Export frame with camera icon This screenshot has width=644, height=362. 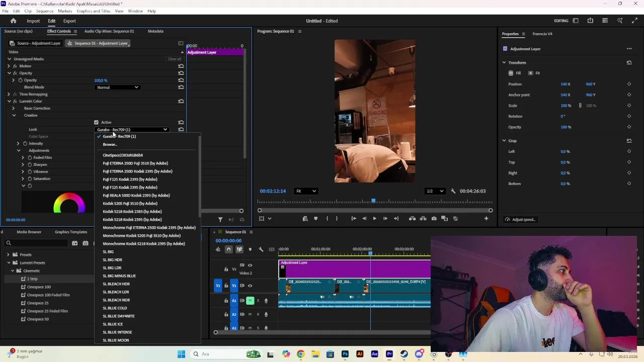434,219
